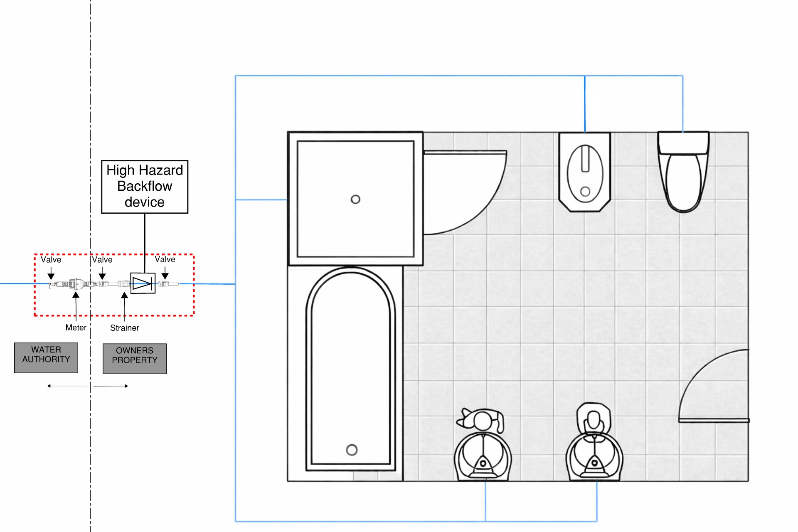
Task: Click the OWNERS PROPERTY grey box
Action: pos(135,359)
